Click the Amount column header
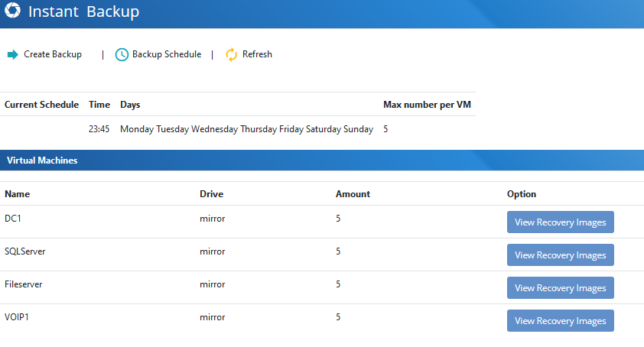The width and height of the screenshot is (644, 347). (353, 194)
